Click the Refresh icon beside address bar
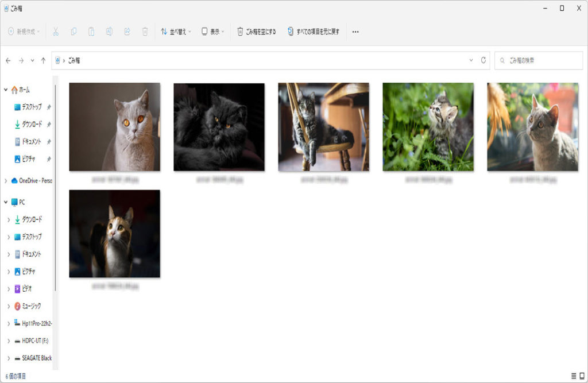Screen dimensions: 588x383 (483, 60)
